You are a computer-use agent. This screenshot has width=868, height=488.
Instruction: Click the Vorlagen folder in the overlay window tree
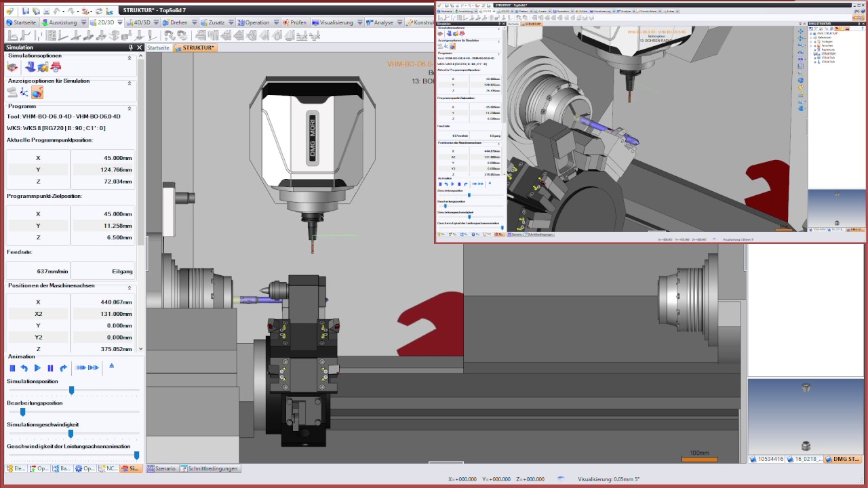click(827, 42)
